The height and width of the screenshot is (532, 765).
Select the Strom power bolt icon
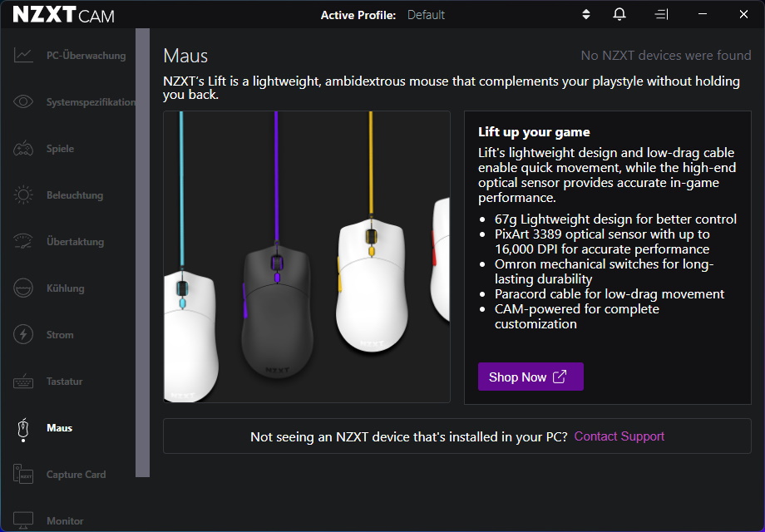[22, 334]
